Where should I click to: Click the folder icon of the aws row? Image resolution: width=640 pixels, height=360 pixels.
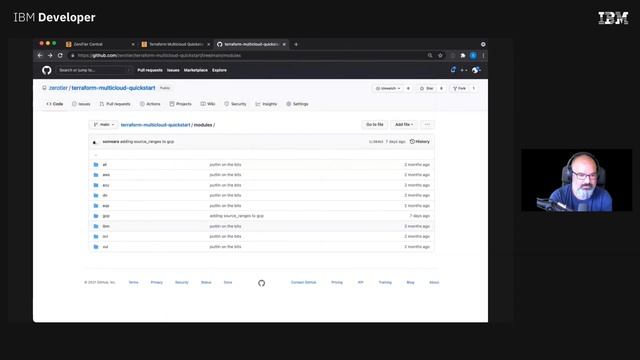tap(96, 175)
